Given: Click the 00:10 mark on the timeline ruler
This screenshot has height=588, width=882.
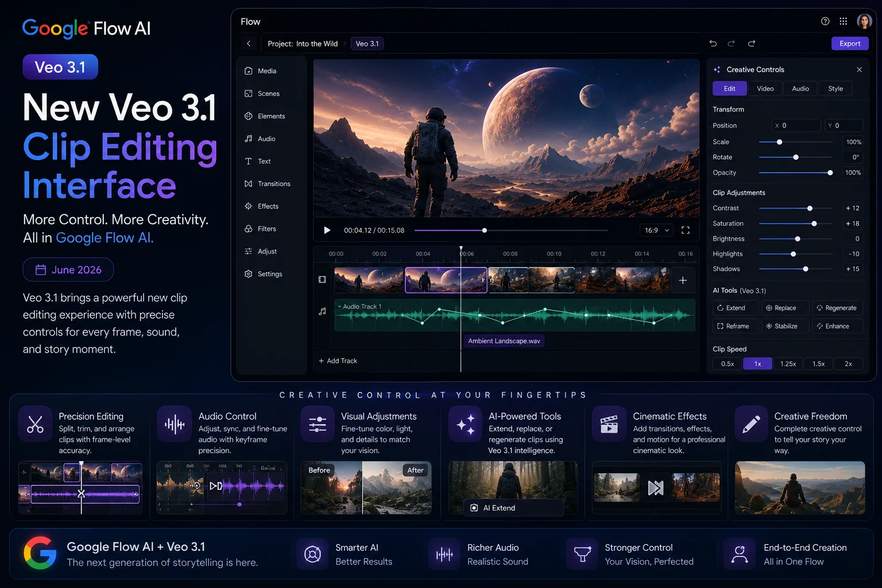Looking at the screenshot, I should click(x=554, y=254).
